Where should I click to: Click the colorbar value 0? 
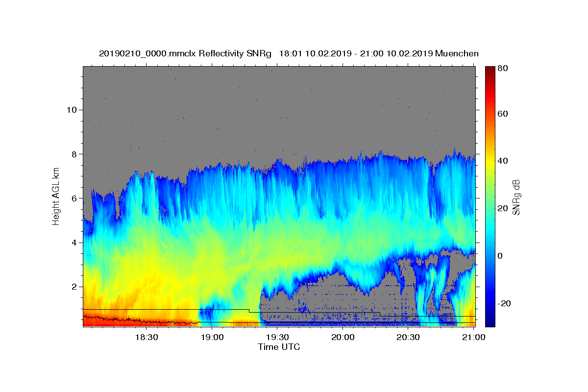[x=500, y=256]
